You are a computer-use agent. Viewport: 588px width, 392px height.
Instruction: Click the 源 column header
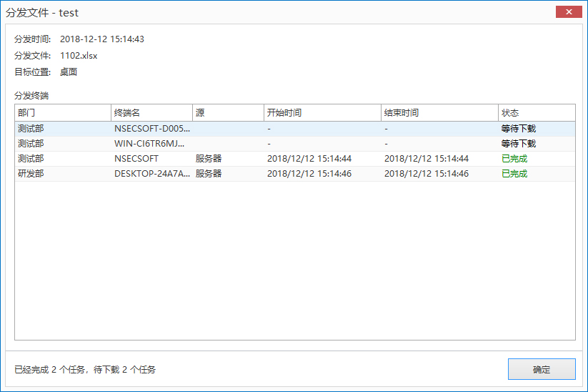point(228,113)
